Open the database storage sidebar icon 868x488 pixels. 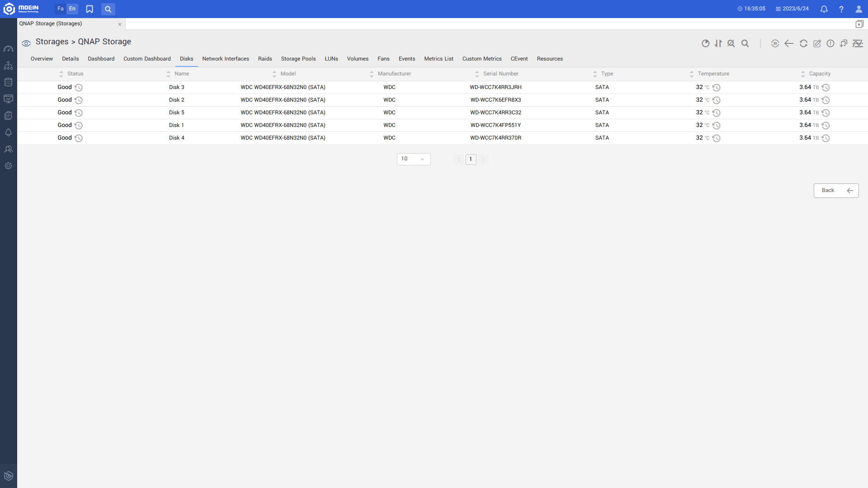click(x=8, y=82)
